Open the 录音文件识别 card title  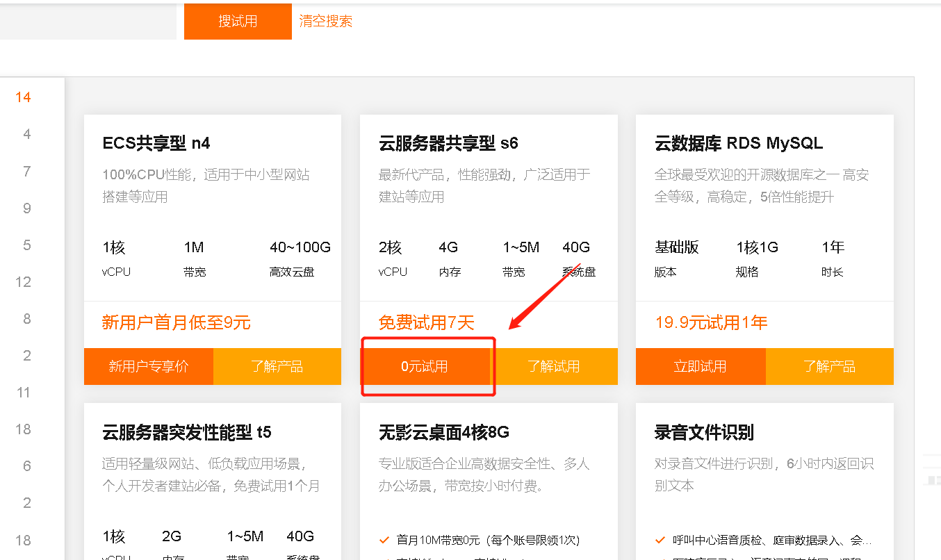tap(704, 432)
